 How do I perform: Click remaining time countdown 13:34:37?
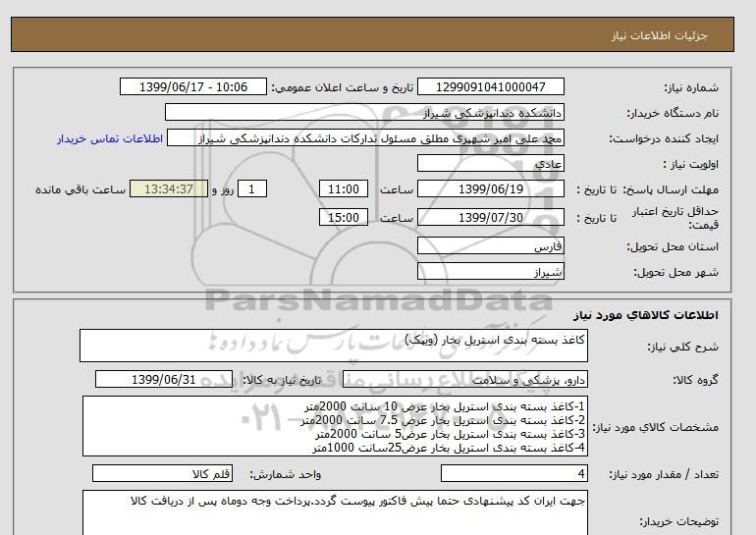pyautogui.click(x=169, y=188)
